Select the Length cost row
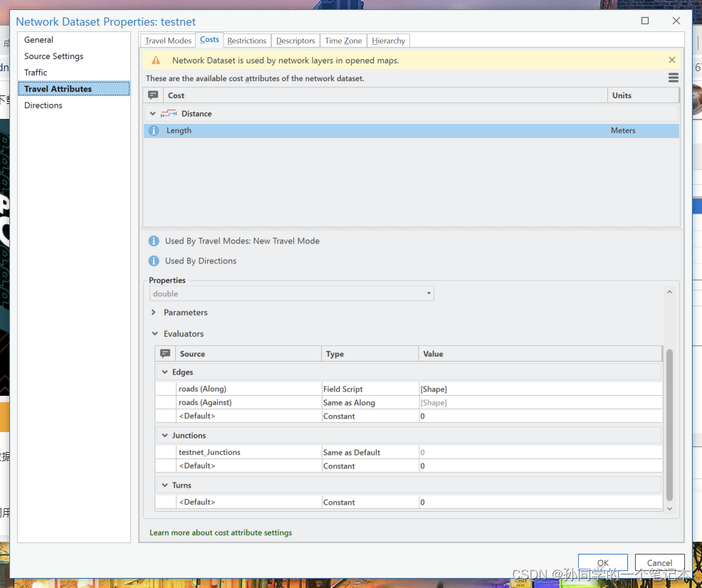This screenshot has width=702, height=588. pyautogui.click(x=412, y=131)
